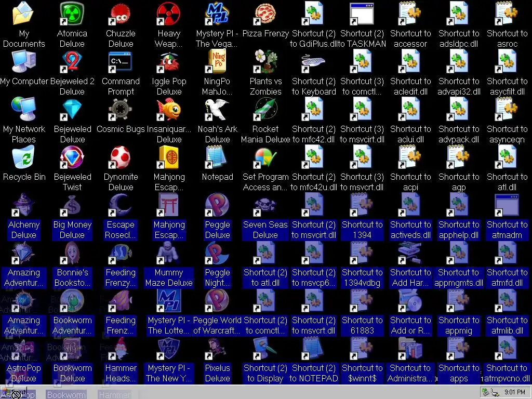Select the Shortcut to $winnt$ label
532x399 pixels.
(x=362, y=373)
